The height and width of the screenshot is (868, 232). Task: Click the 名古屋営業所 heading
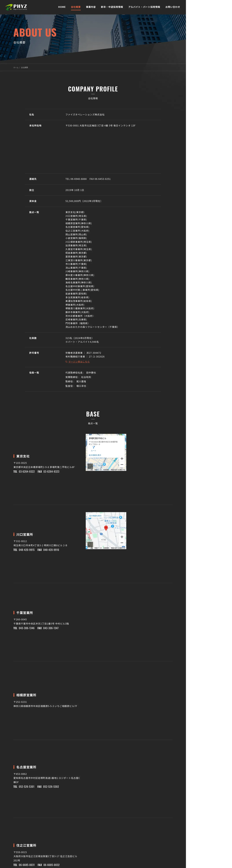point(26,767)
